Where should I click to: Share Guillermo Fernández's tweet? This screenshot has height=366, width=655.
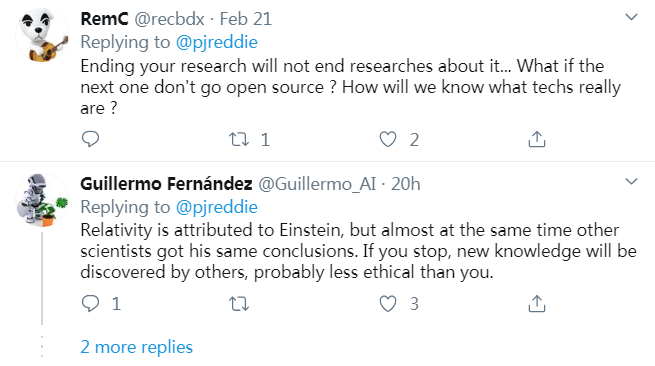click(x=537, y=304)
